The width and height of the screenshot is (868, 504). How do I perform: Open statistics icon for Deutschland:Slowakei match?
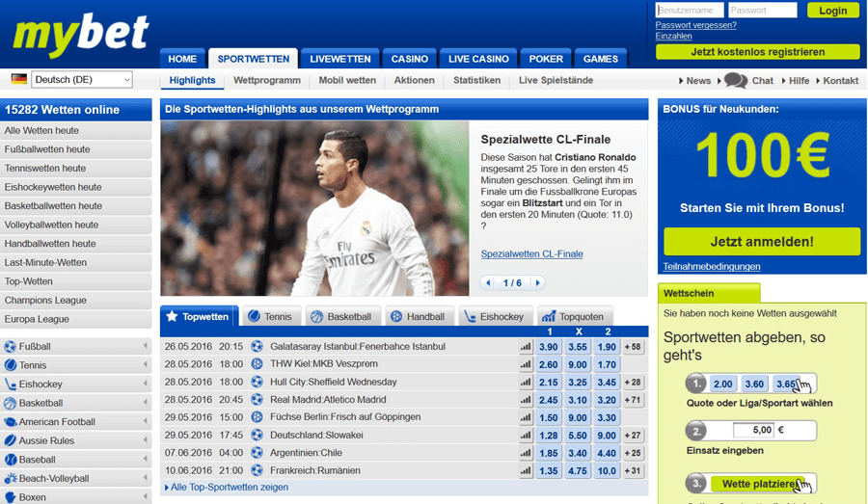pos(526,436)
